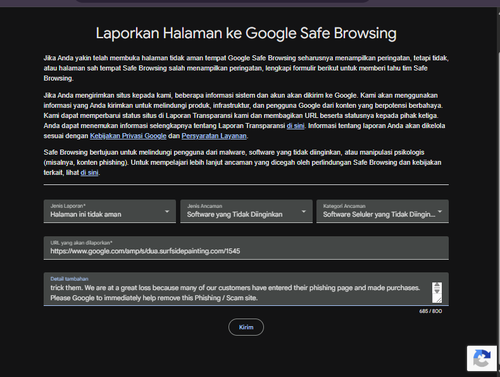500x377 pixels.
Task: Open the Kategori Ancaman dropdown
Action: coord(383,211)
